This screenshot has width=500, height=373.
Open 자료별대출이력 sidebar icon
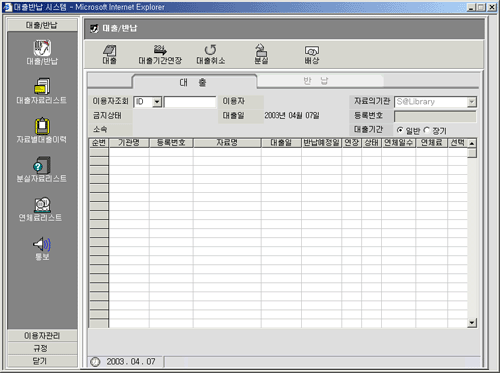pyautogui.click(x=42, y=126)
